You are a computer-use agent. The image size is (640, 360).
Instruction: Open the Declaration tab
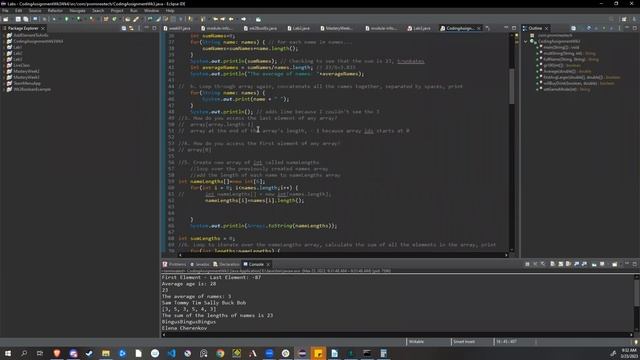pos(227,264)
